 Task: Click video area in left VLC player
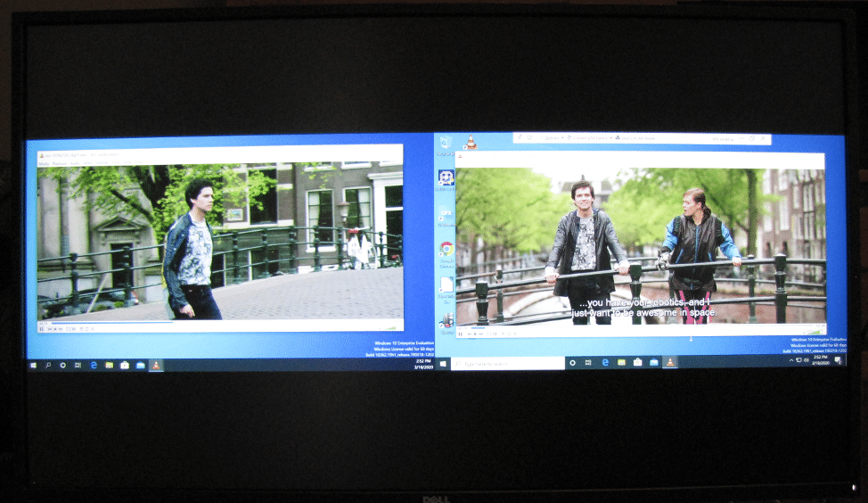(220, 243)
